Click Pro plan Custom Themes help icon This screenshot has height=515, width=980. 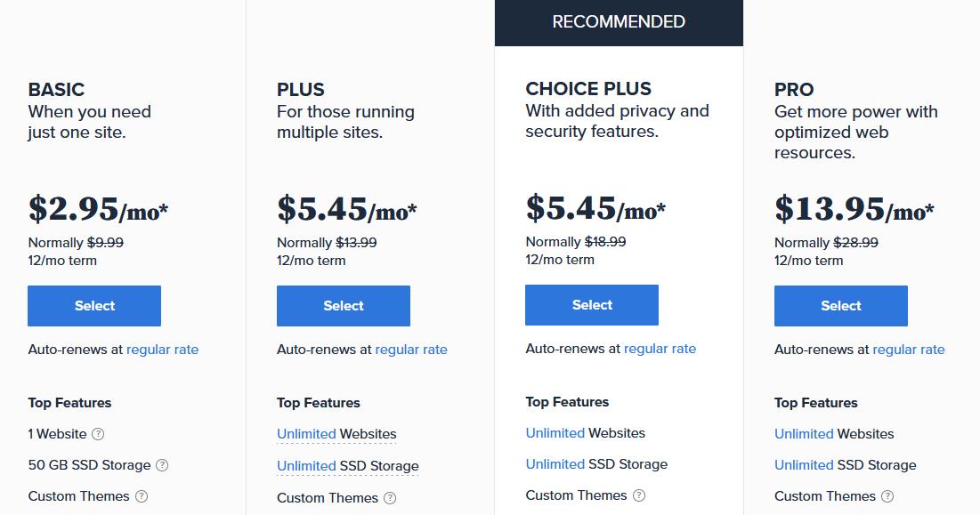click(887, 496)
